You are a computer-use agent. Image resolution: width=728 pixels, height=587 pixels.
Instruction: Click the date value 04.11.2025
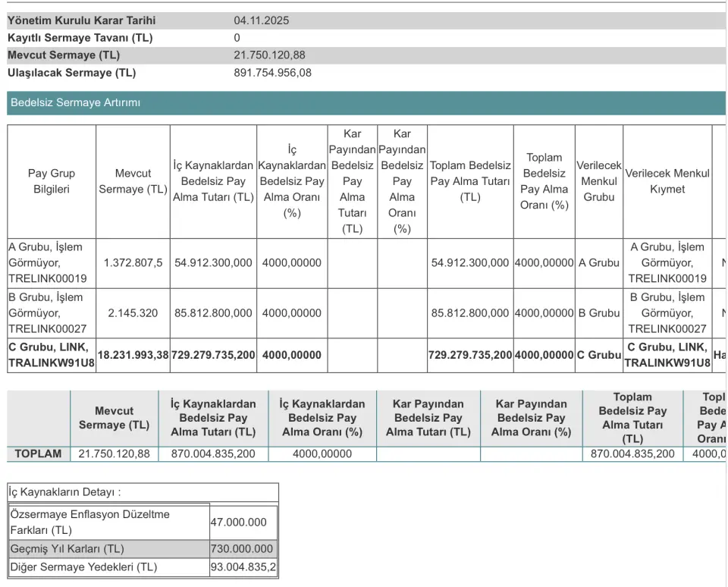pyautogui.click(x=261, y=20)
